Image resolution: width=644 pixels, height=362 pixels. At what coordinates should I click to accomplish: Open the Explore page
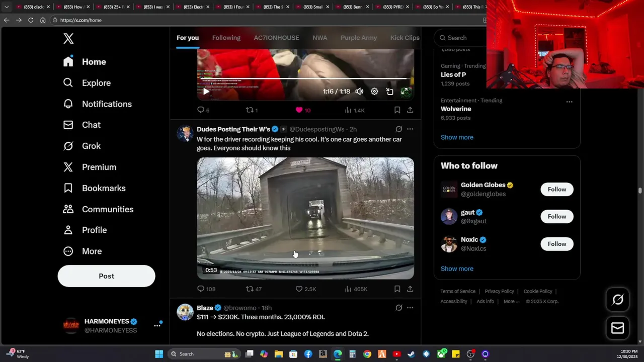(x=87, y=83)
